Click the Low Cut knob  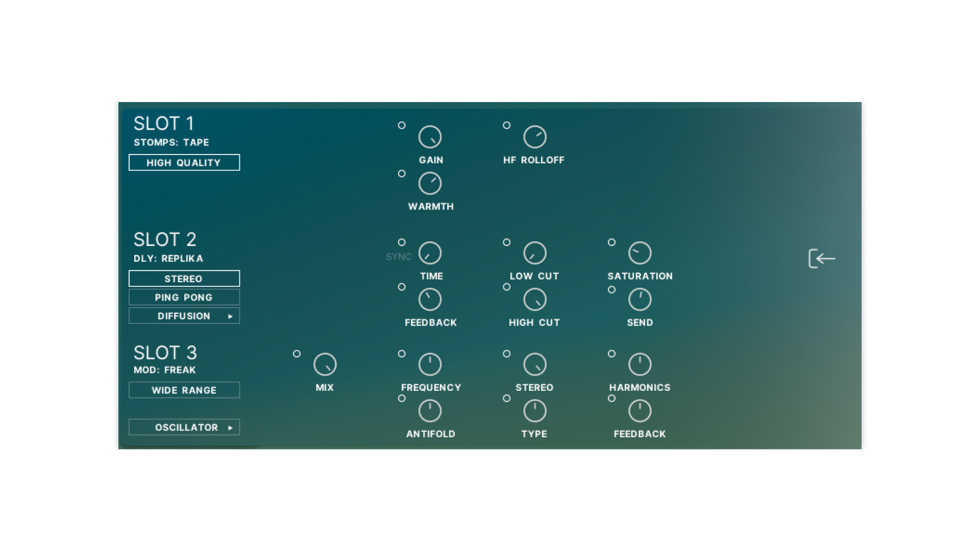click(x=534, y=253)
